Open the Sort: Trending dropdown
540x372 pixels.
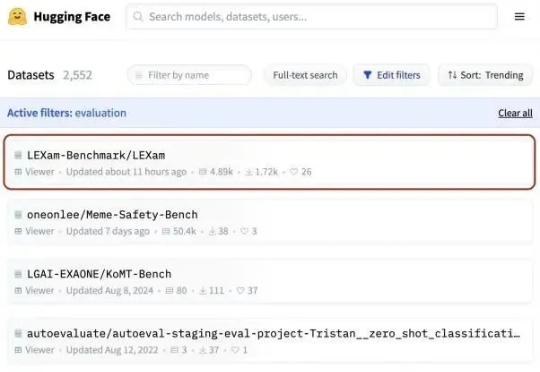tap(485, 75)
